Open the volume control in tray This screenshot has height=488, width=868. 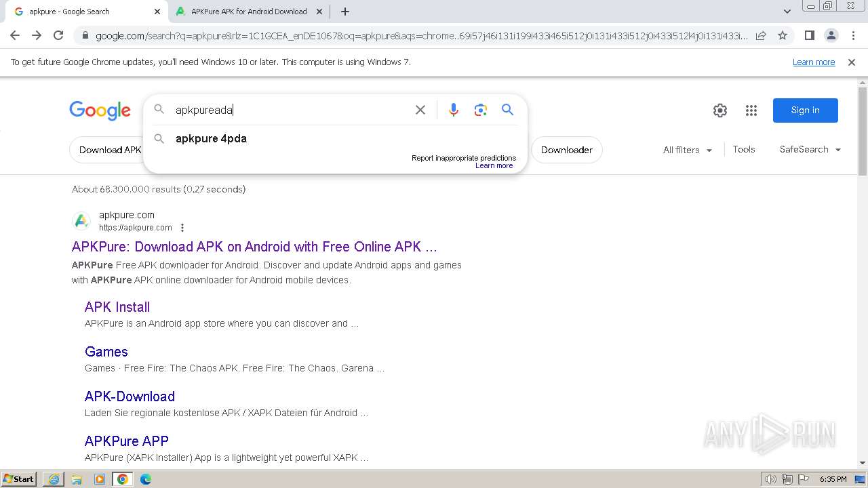click(771, 479)
